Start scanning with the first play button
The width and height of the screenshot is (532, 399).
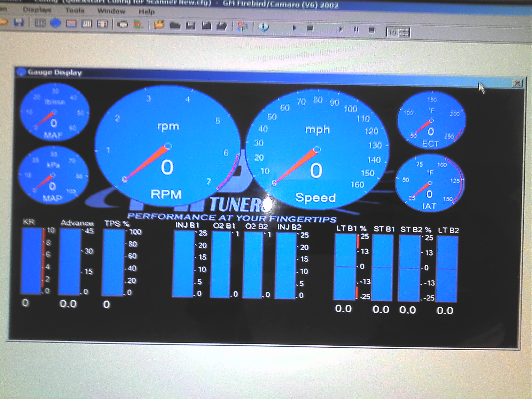point(294,28)
